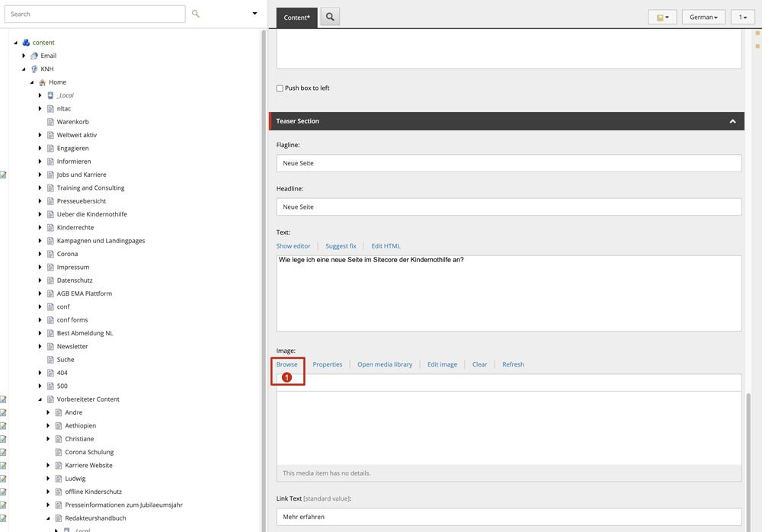Enable the Push box to left checkbox

280,88
